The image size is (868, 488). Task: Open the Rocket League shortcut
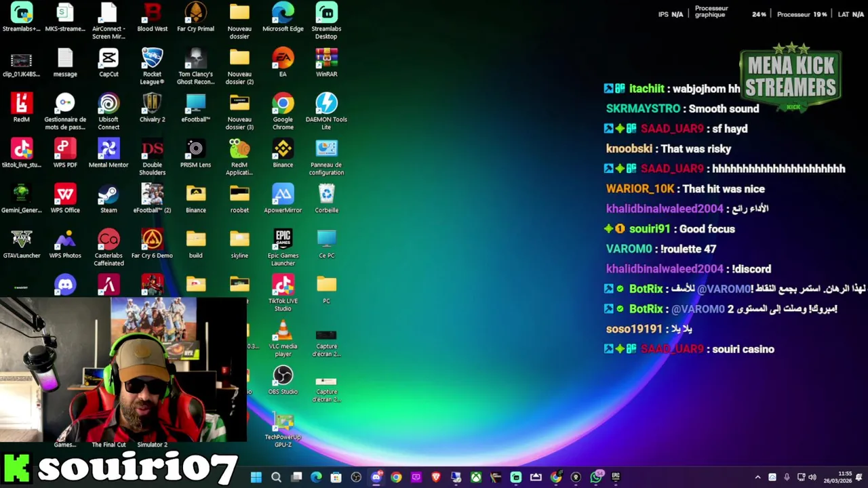152,66
